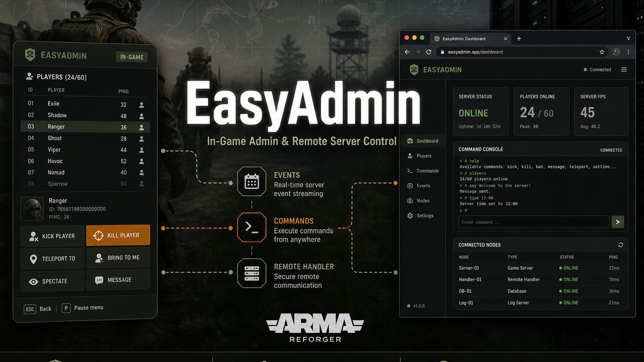The width and height of the screenshot is (644, 362).
Task: Click the Commands terminal prompt icon
Action: [x=252, y=227]
